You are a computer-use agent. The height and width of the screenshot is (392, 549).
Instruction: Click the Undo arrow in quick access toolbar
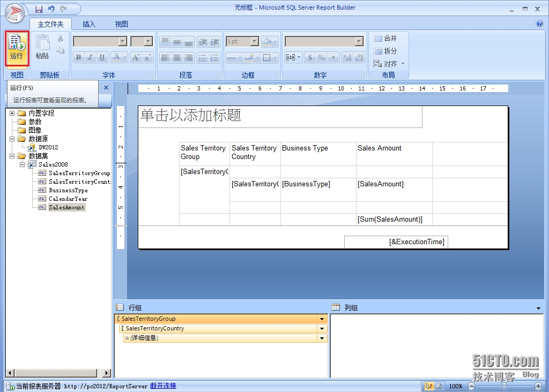(x=51, y=9)
